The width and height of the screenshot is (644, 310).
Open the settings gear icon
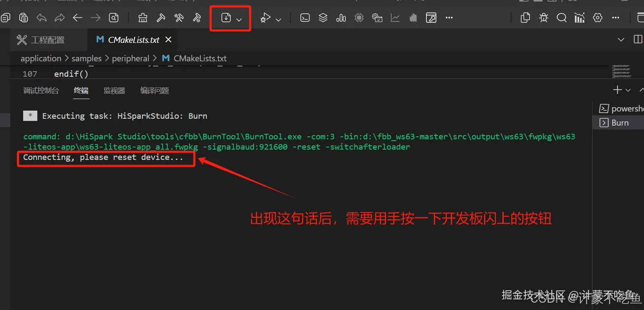(598, 18)
